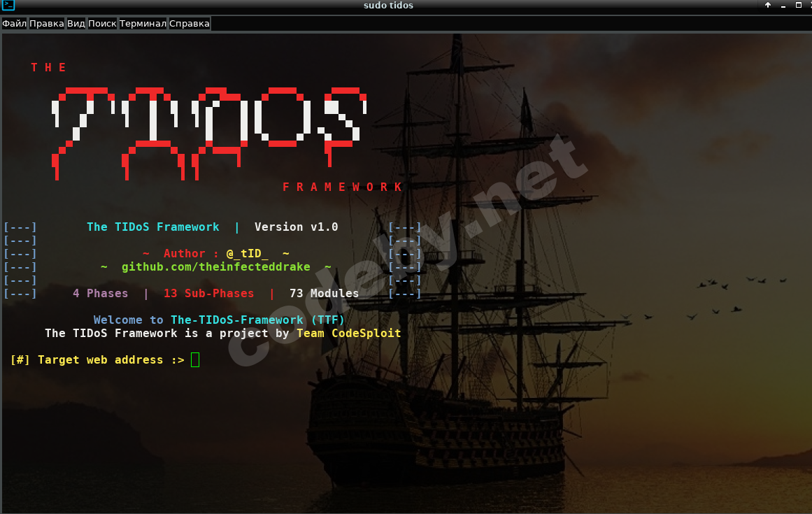Open the Файл menu

pyautogui.click(x=15, y=23)
